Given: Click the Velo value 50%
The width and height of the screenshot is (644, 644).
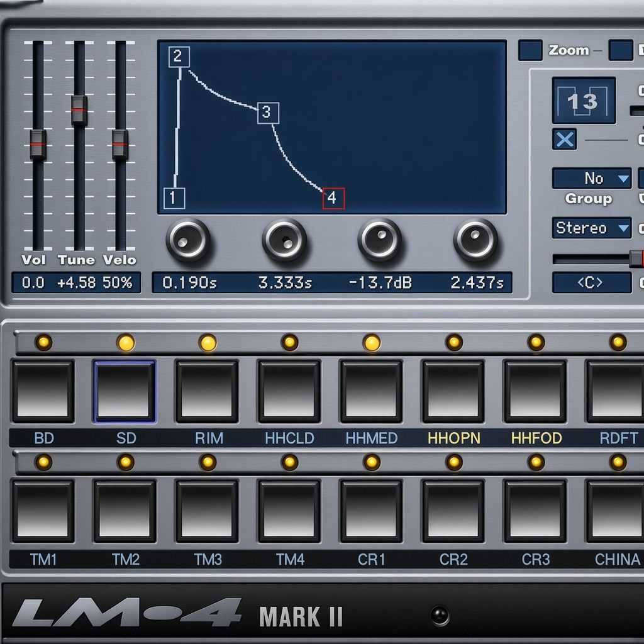Looking at the screenshot, I should click(118, 282).
